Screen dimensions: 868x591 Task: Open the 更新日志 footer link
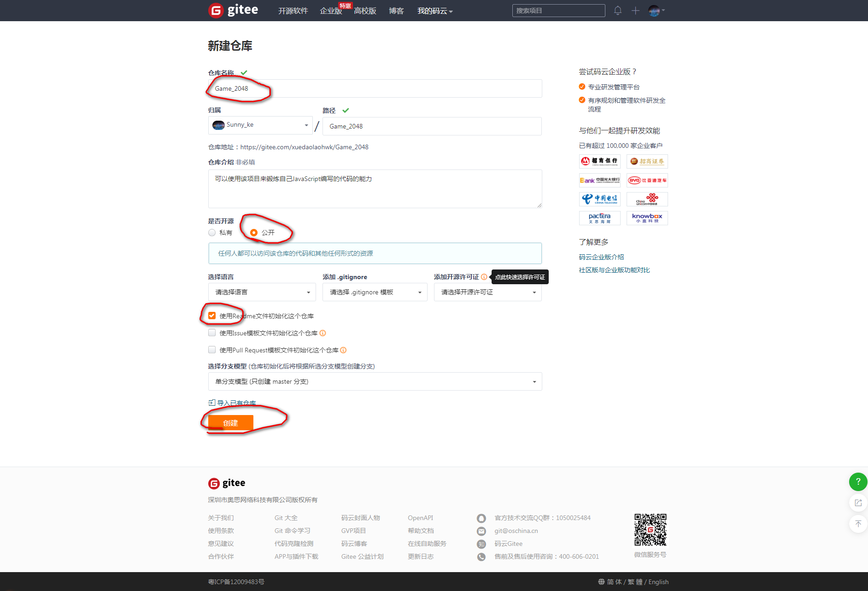pyautogui.click(x=421, y=556)
